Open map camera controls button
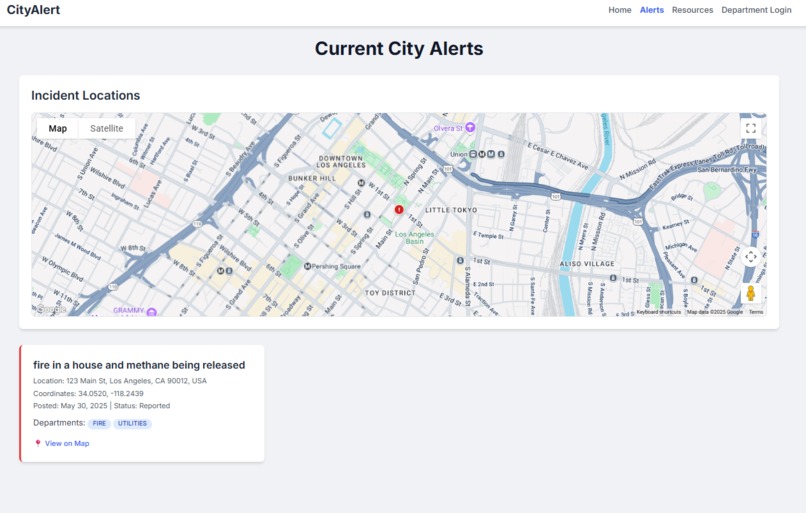The height and width of the screenshot is (513, 806). pos(750,256)
